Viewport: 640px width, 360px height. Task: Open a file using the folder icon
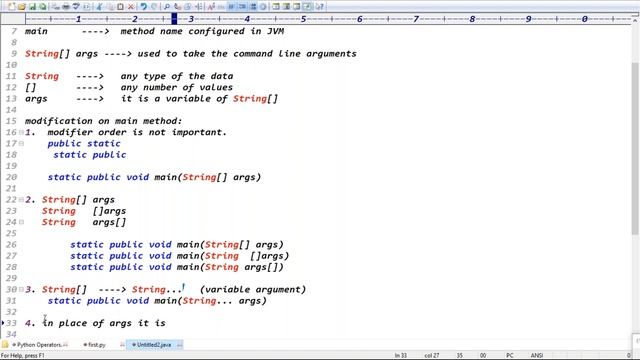click(21, 7)
